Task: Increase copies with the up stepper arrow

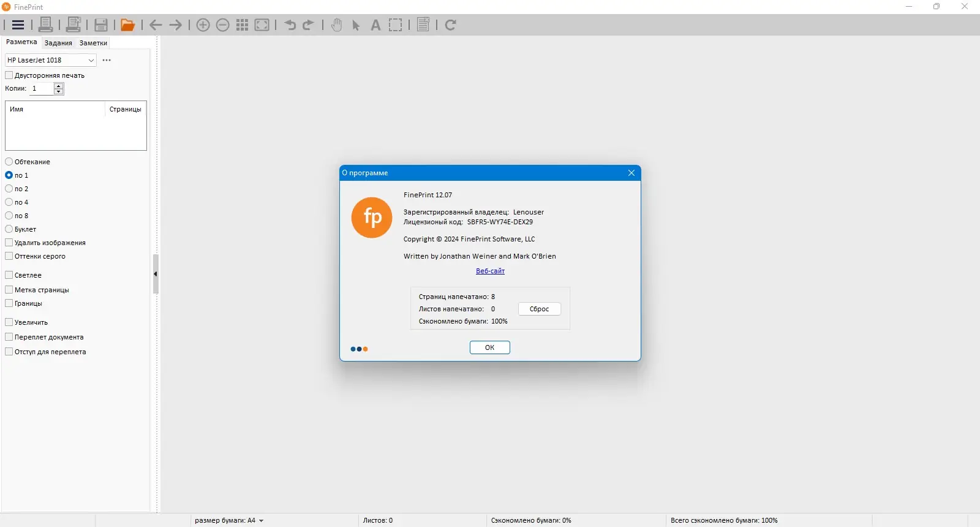Action: click(59, 86)
